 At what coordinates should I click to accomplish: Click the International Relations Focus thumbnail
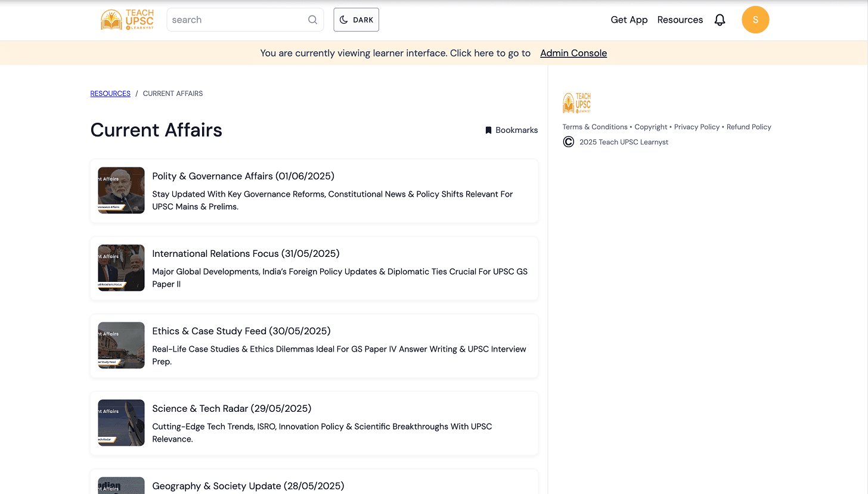coord(121,268)
